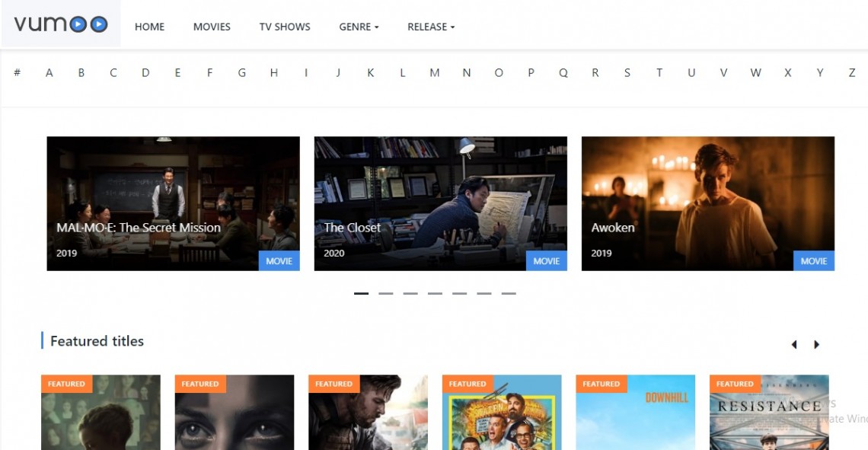Image resolution: width=868 pixels, height=450 pixels.
Task: Go back in Featured titles with left arrow
Action: [x=794, y=344]
